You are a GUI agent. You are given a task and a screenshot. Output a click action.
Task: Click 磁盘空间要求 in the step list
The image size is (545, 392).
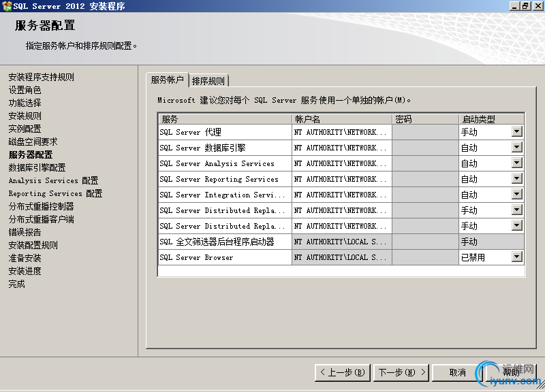point(33,142)
